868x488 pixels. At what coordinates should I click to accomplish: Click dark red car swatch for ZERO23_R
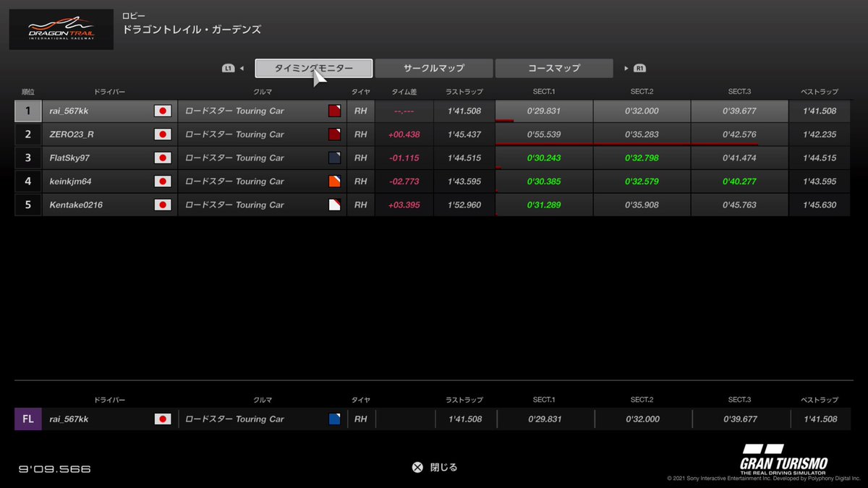[334, 134]
